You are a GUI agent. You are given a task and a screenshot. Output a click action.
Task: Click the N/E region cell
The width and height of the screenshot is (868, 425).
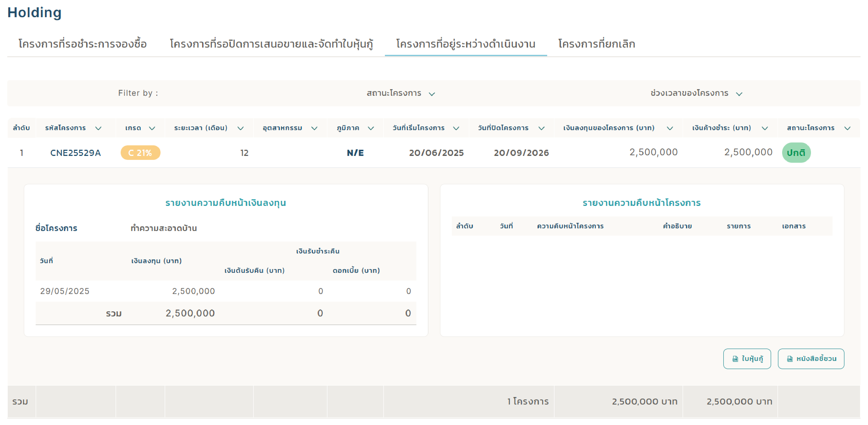[x=355, y=153]
